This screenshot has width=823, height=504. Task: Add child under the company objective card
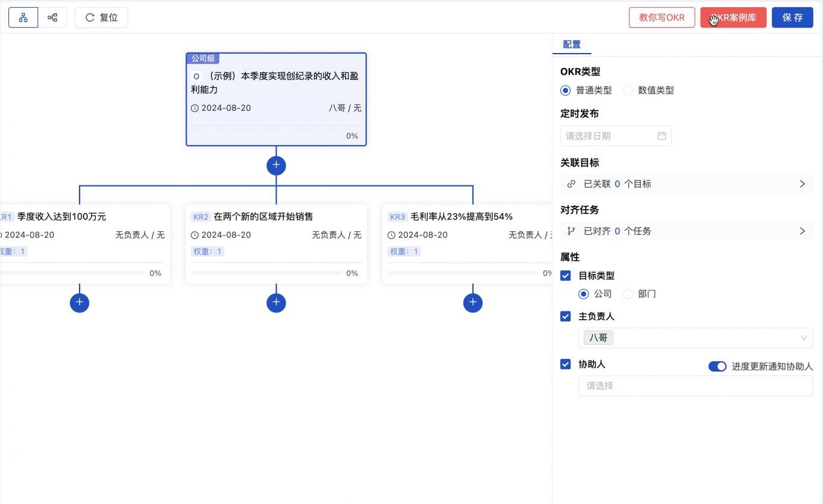(276, 166)
